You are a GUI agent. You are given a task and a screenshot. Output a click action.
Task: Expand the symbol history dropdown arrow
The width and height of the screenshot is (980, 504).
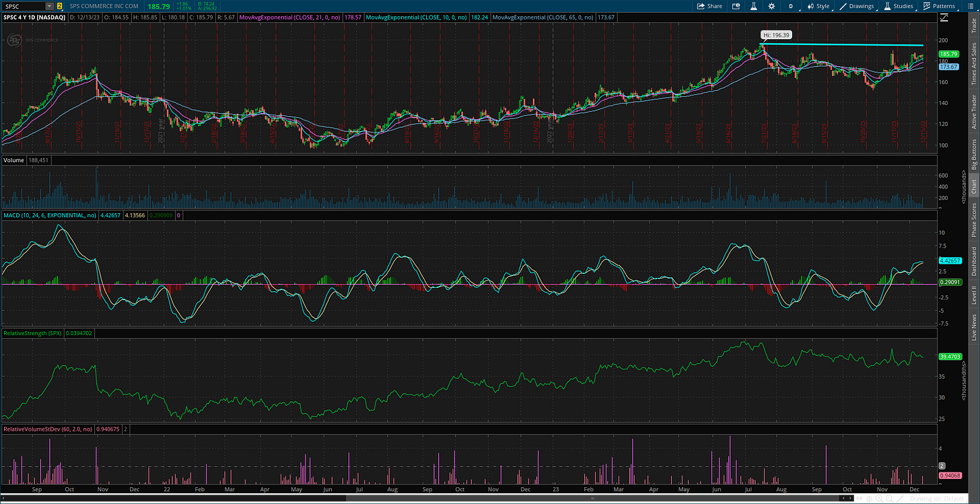pos(49,6)
